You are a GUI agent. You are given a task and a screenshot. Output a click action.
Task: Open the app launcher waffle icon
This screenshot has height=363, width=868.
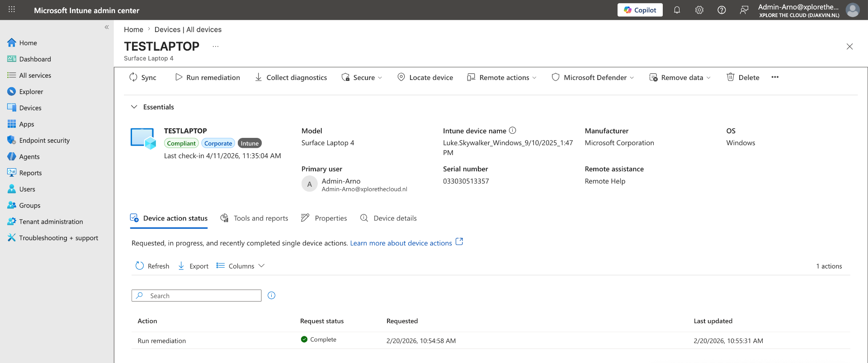click(12, 9)
